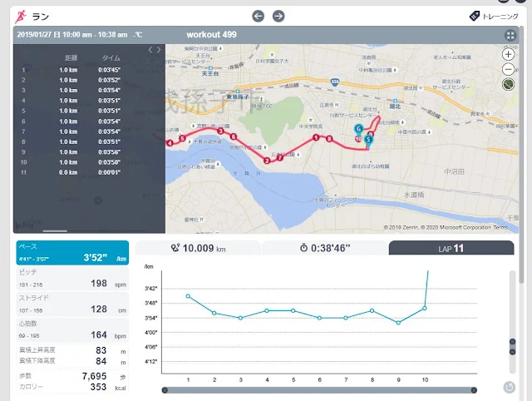Go to previous workout arrow

tap(259, 16)
